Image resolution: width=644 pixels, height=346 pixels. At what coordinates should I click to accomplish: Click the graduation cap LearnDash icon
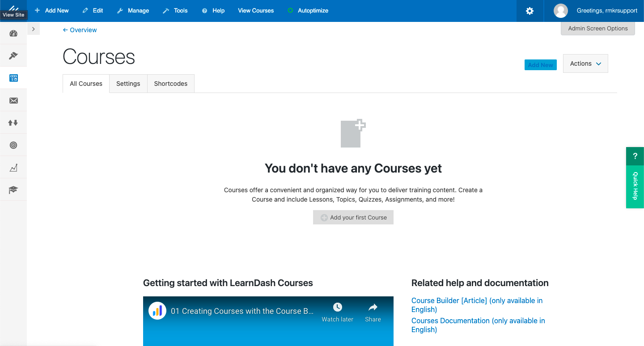13,189
